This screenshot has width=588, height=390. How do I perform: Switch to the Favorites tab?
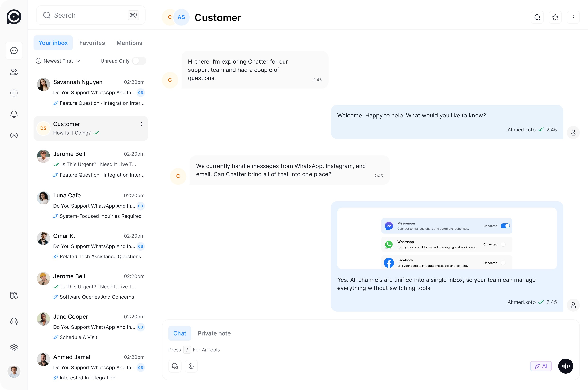pos(92,43)
